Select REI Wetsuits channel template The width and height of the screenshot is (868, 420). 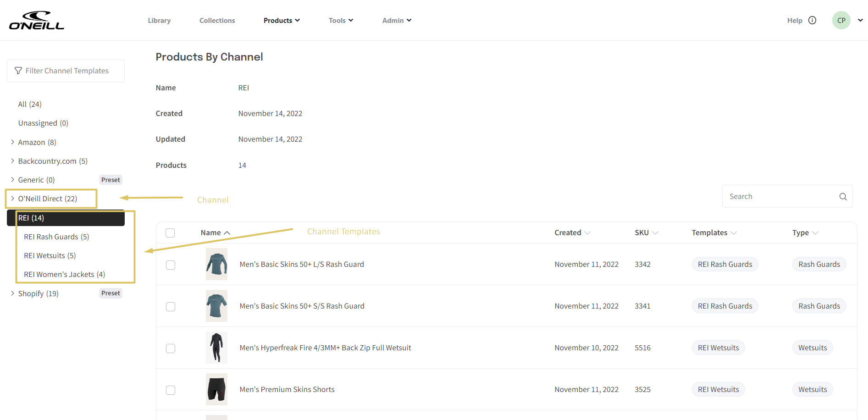50,255
